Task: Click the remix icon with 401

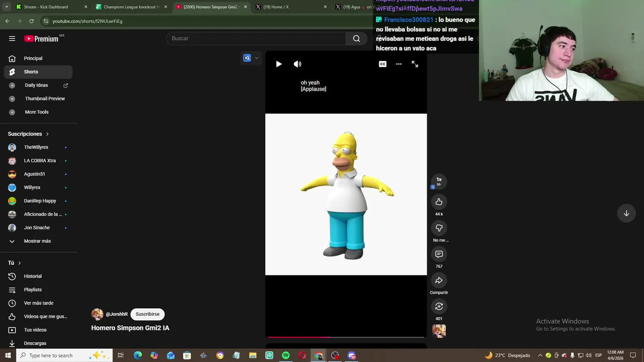Action: (439, 306)
